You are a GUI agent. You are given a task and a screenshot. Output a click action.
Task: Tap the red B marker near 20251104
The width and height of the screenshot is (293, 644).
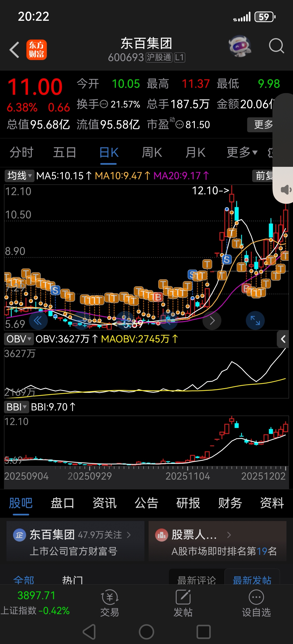coord(158,297)
